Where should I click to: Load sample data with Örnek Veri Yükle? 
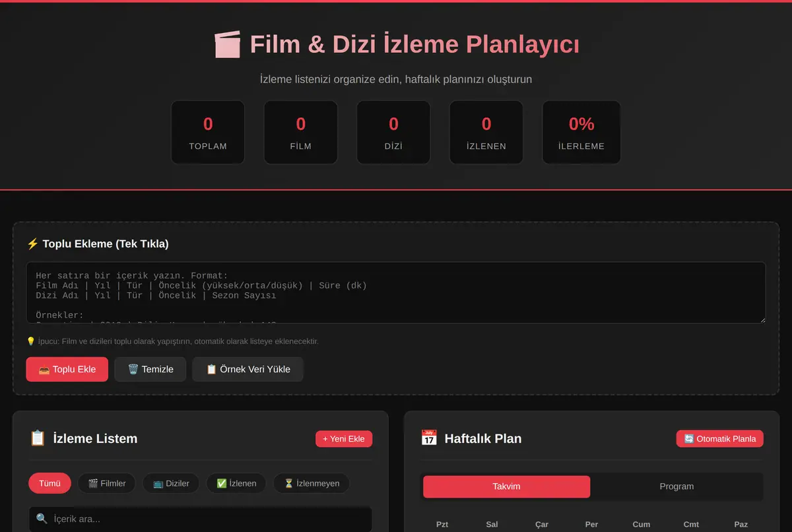[x=247, y=369]
